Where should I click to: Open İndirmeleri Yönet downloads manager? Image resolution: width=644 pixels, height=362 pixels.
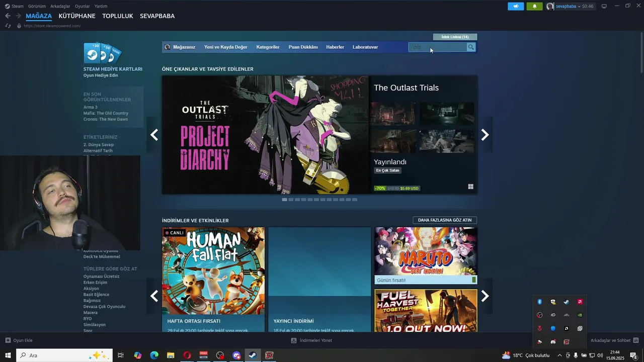(x=312, y=340)
